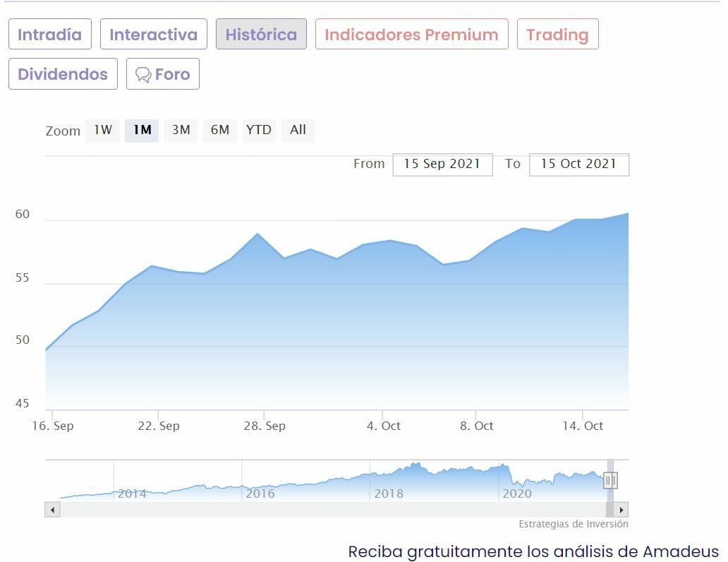The image size is (728, 562).
Task: Click the 28. Sep axis label
Action: coord(265,426)
